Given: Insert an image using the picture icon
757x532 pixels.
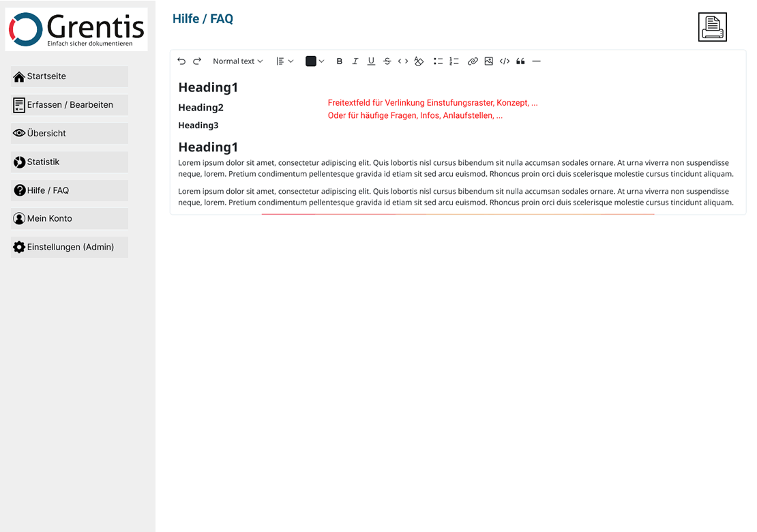Looking at the screenshot, I should tap(488, 61).
